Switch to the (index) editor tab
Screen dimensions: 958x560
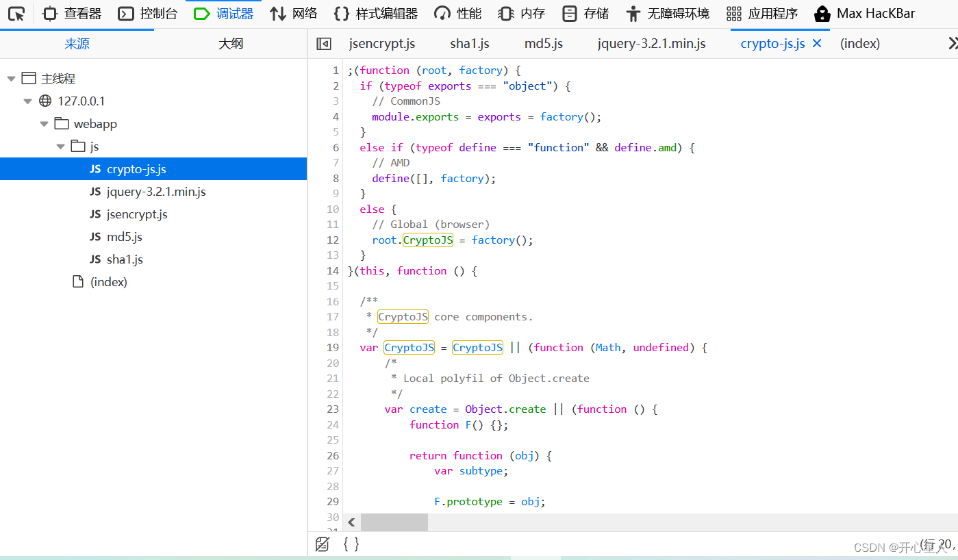(x=860, y=44)
